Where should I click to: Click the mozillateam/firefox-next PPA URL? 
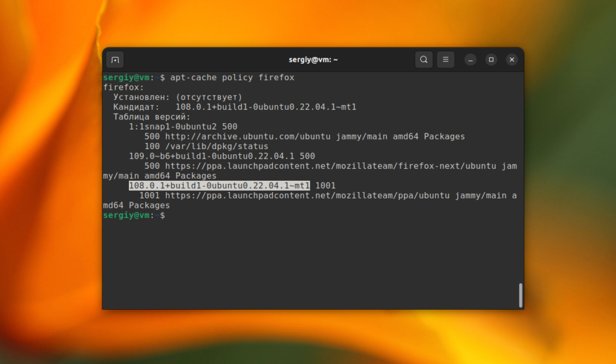click(330, 166)
